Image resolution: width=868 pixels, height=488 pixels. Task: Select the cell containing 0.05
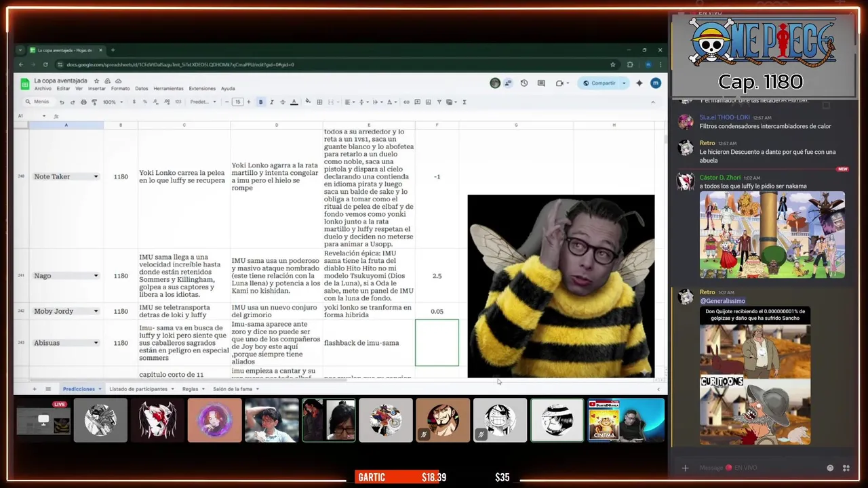click(x=437, y=311)
